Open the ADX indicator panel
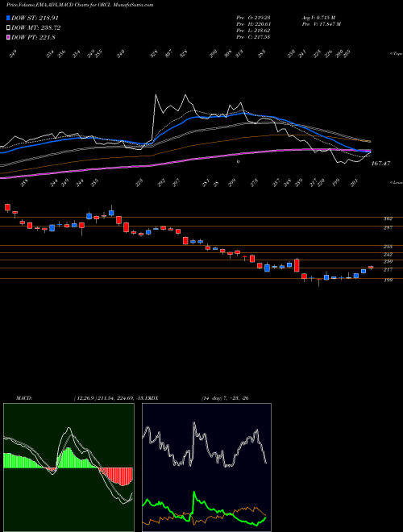Image resolution: width=403 pixels, height=532 pixels. [206, 468]
